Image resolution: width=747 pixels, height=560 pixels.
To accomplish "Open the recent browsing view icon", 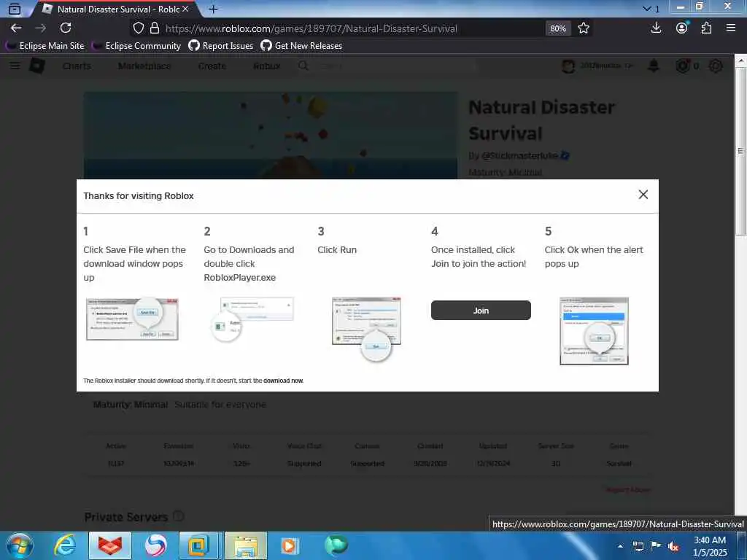I will click(15, 9).
